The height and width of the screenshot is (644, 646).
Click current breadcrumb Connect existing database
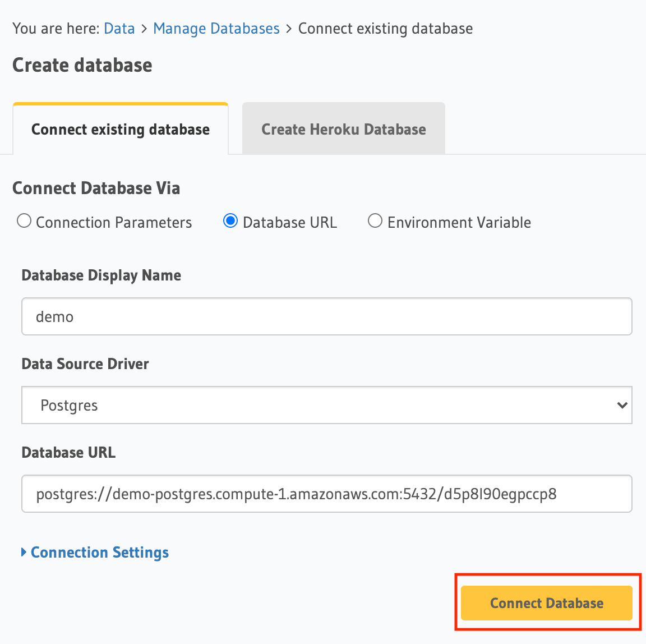[385, 29]
